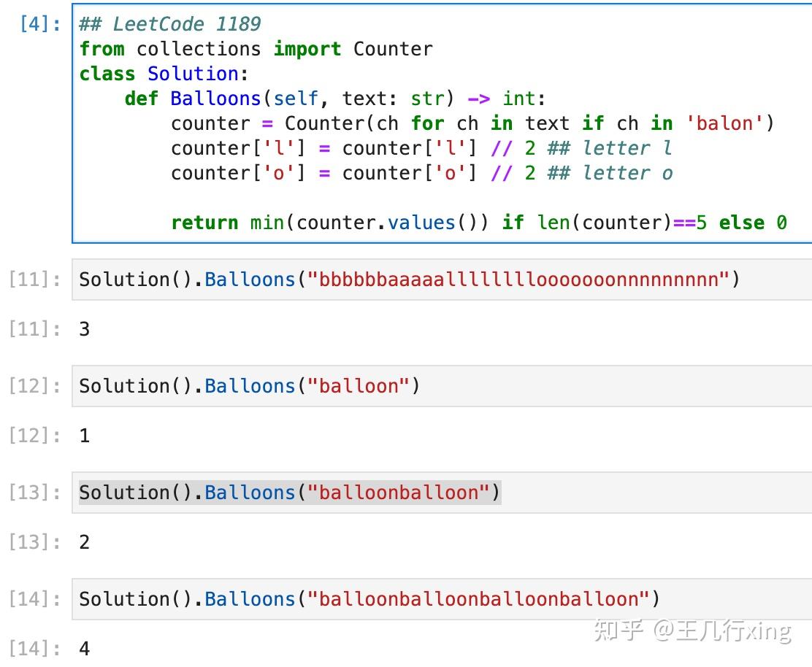The width and height of the screenshot is (812, 667).
Task: Click the output value 2
Action: pos(85,542)
